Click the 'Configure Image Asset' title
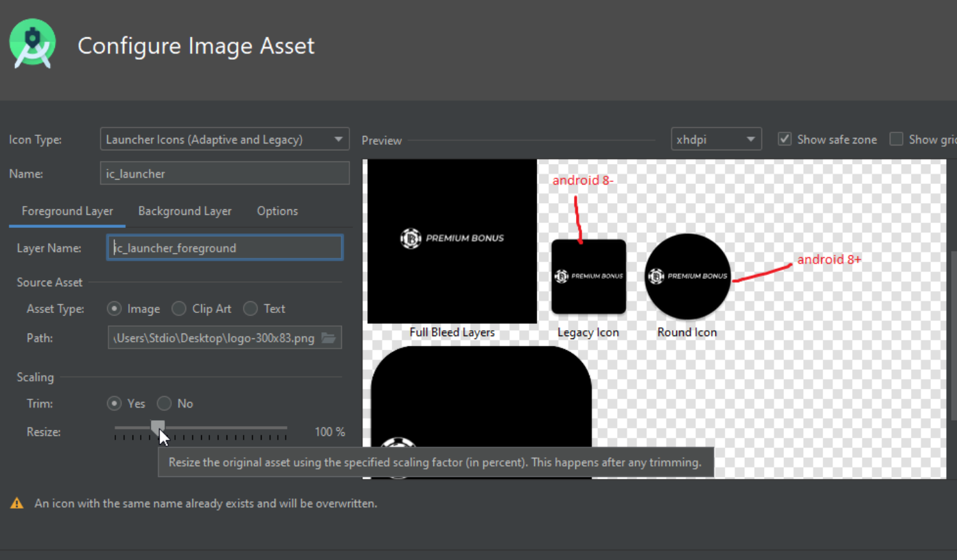Screen dimensions: 957x560 pyautogui.click(x=196, y=45)
